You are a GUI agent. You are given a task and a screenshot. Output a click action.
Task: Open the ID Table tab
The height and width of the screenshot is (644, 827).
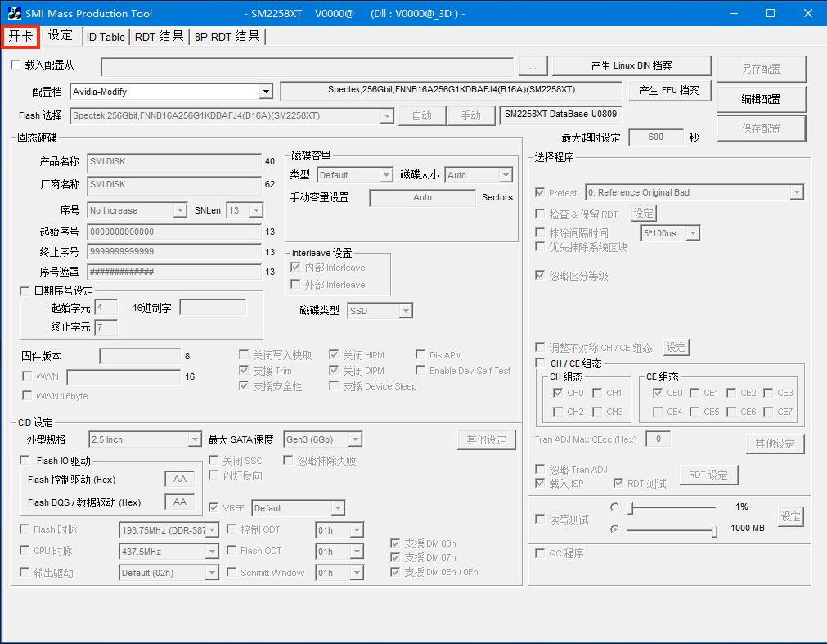(x=106, y=37)
